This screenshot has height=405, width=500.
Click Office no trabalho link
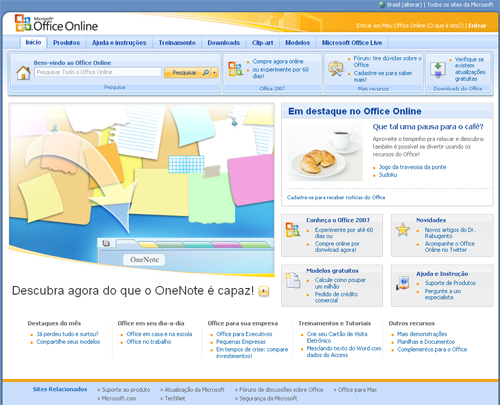[x=149, y=342]
